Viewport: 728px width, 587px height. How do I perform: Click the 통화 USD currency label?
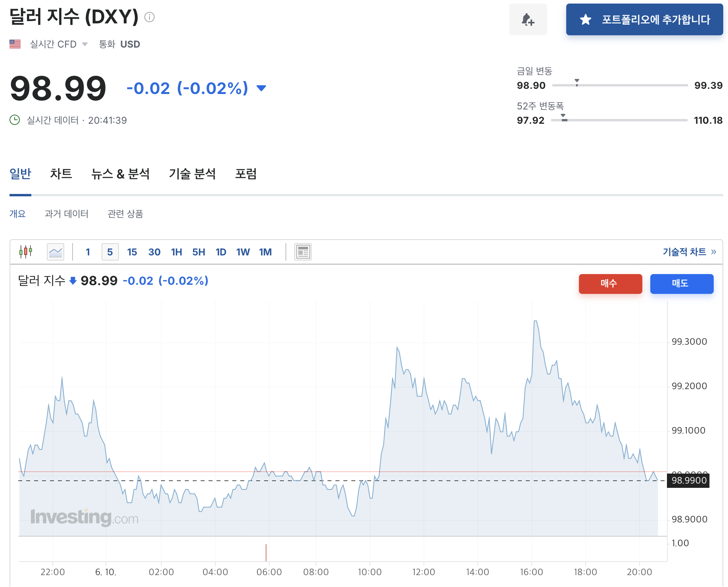coord(119,44)
